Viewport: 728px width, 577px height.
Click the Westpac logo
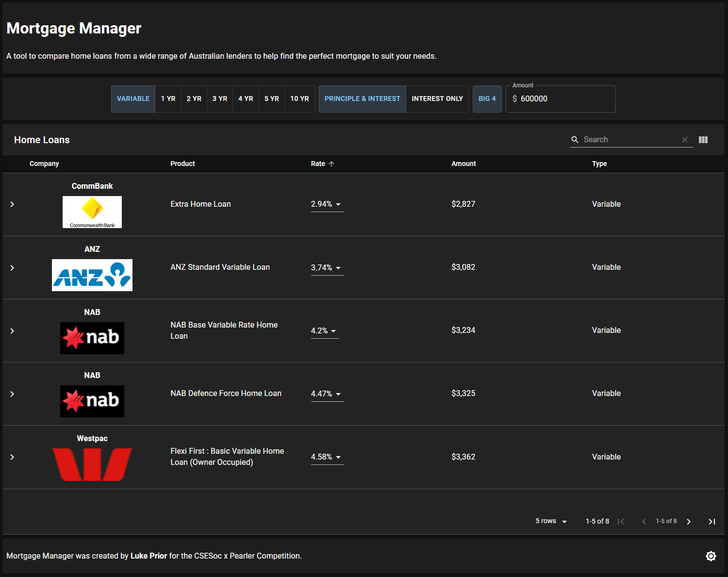[x=92, y=464]
